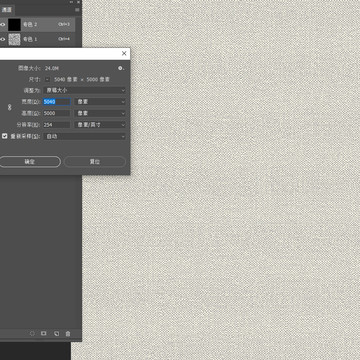
Task: Click save selection as channel icon
Action: (x=44, y=333)
